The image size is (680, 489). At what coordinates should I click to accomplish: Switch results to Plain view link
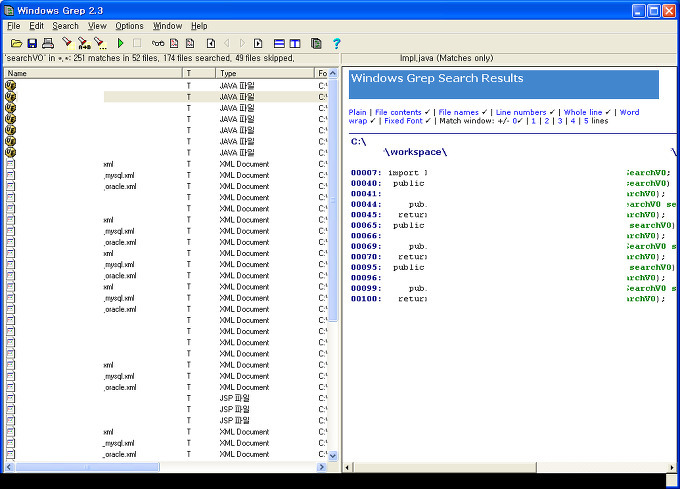[x=357, y=112]
